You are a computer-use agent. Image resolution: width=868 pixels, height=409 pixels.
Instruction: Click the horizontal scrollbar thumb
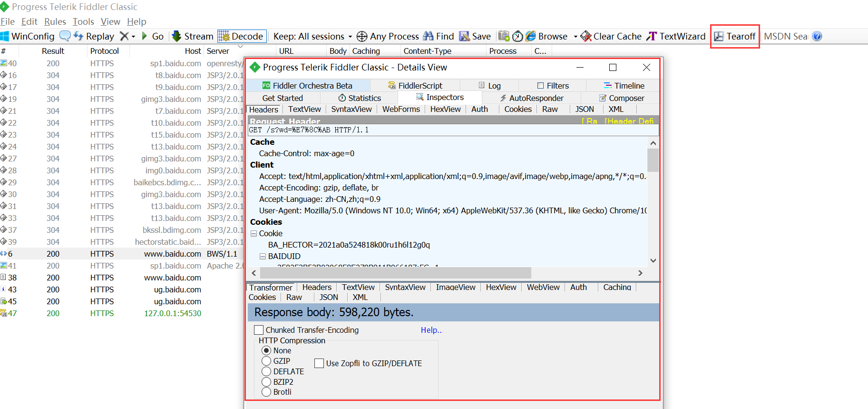coord(396,273)
